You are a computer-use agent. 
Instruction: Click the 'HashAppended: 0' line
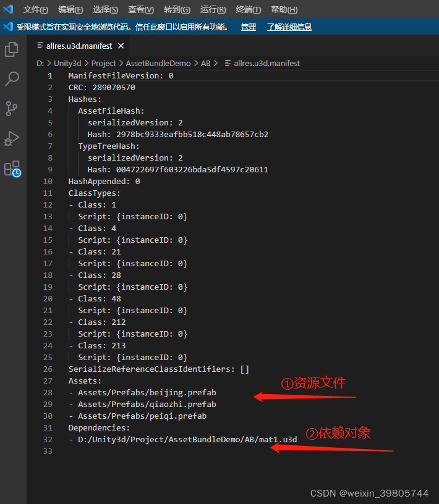point(104,182)
